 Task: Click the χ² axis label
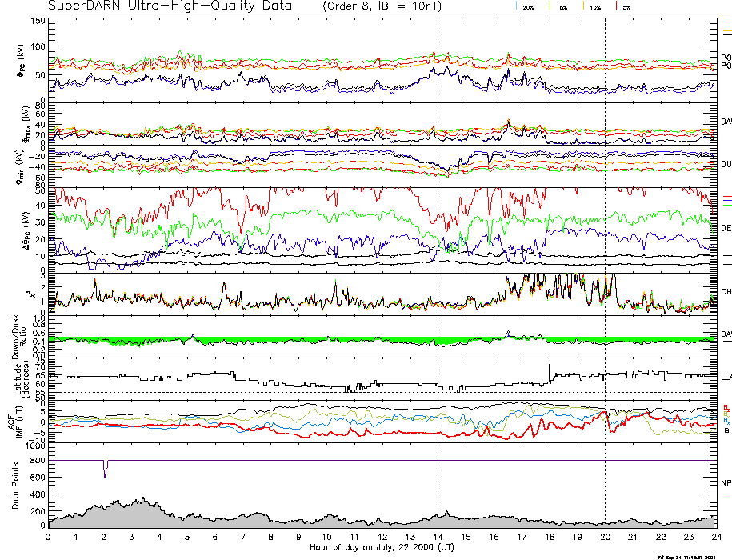pyautogui.click(x=31, y=294)
